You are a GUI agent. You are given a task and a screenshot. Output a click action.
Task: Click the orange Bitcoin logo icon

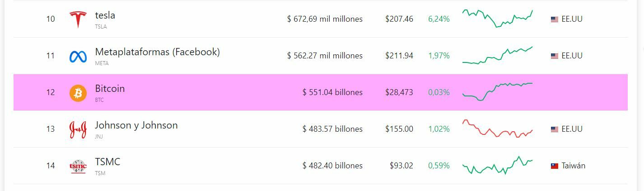[x=78, y=93]
